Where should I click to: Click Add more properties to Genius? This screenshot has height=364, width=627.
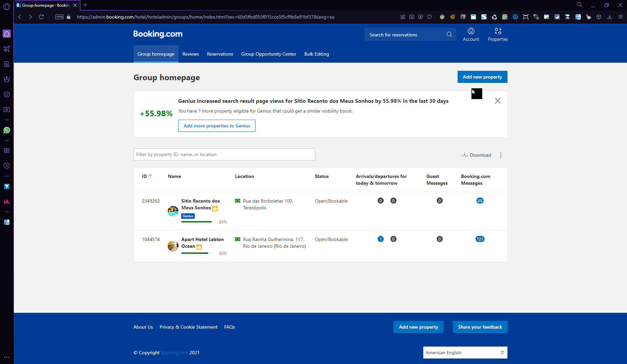(x=217, y=126)
